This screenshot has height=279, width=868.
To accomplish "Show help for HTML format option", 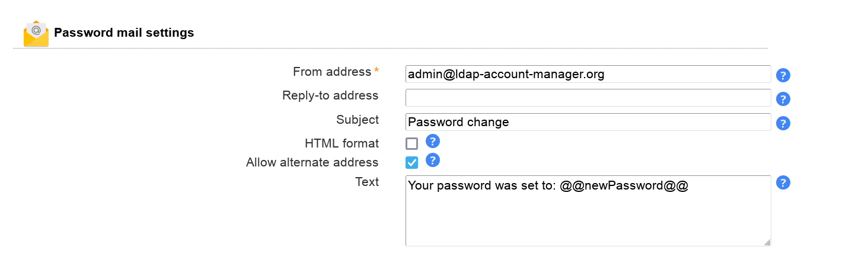I will pyautogui.click(x=433, y=141).
